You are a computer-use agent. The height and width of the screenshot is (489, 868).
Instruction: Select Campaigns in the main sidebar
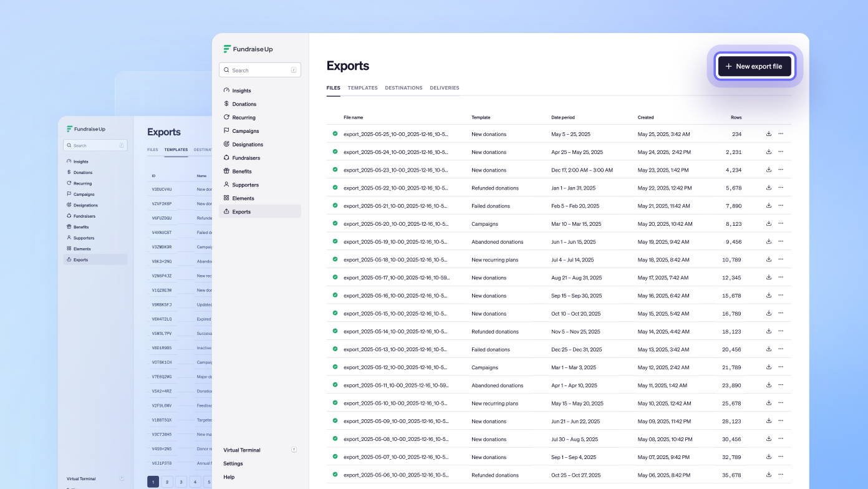(245, 131)
